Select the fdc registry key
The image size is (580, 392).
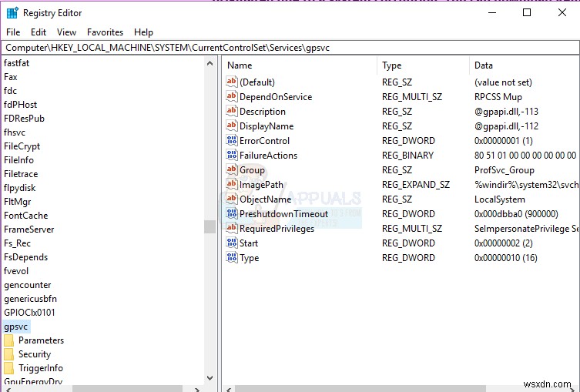tap(10, 91)
